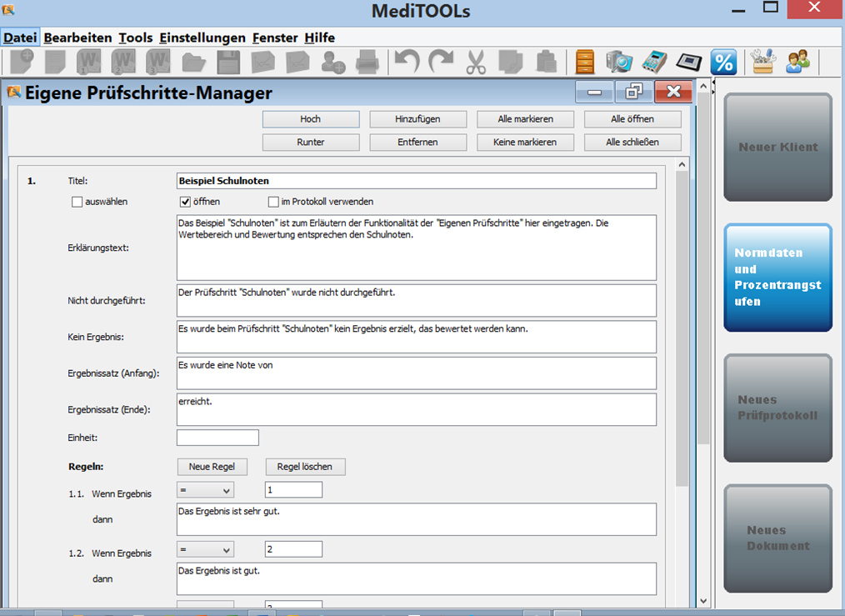Image resolution: width=845 pixels, height=616 pixels.
Task: Click the measuring device icon
Action: pos(653,62)
